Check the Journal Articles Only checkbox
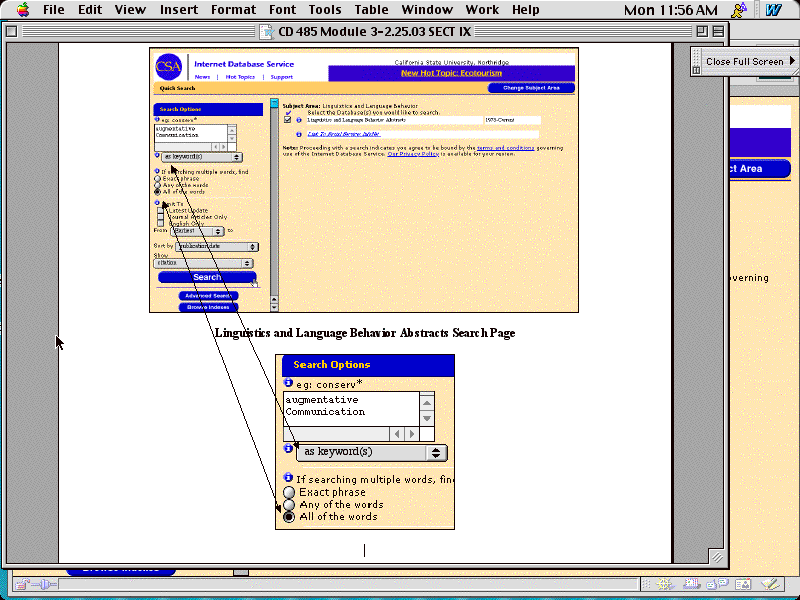800x600 pixels. click(x=160, y=217)
